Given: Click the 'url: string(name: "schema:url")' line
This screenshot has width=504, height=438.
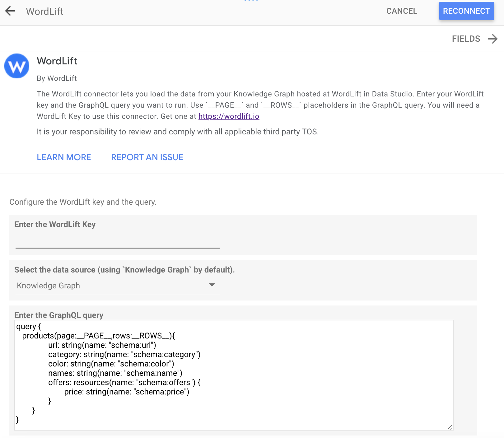Looking at the screenshot, I should pos(102,345).
